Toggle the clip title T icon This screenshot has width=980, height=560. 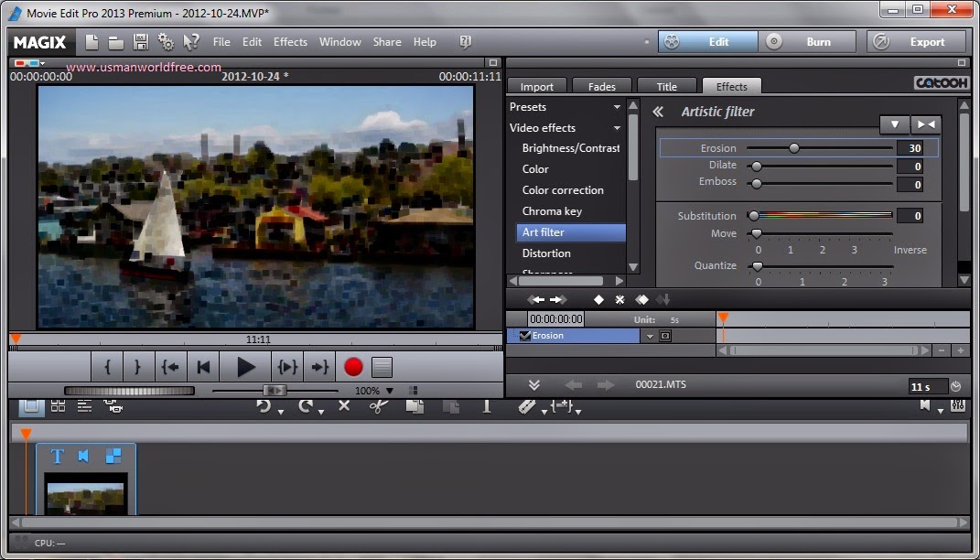click(x=57, y=457)
